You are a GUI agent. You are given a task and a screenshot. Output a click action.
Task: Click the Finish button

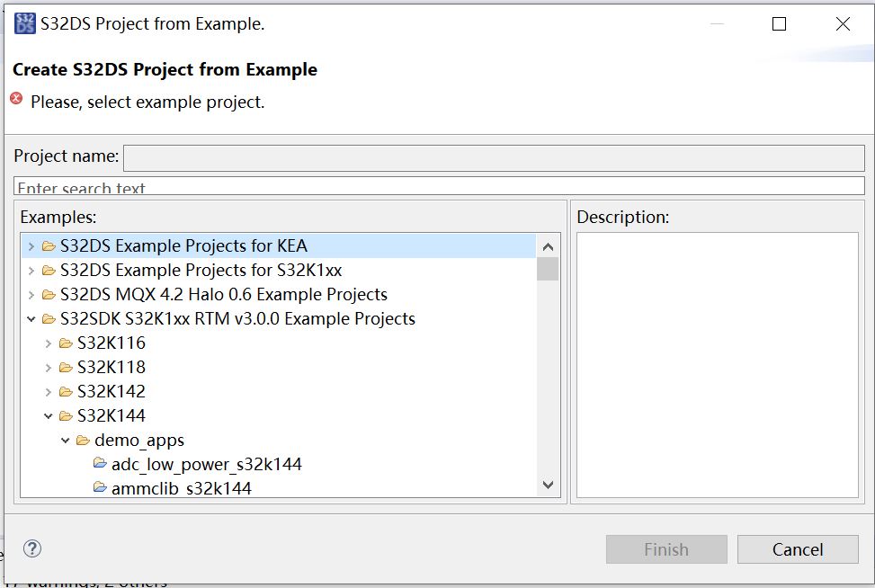(x=665, y=549)
